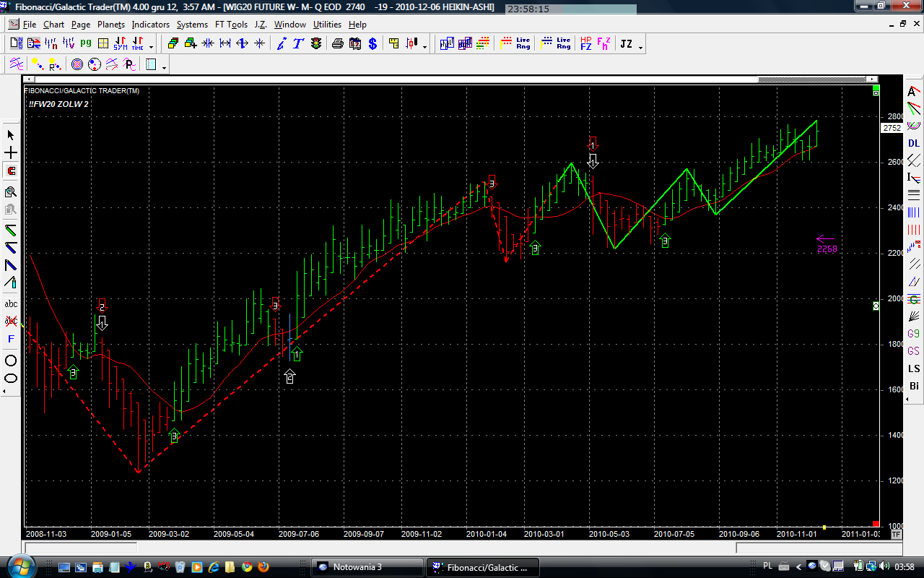Click the JZ toolbar button
The image size is (924, 578).
pyautogui.click(x=626, y=44)
